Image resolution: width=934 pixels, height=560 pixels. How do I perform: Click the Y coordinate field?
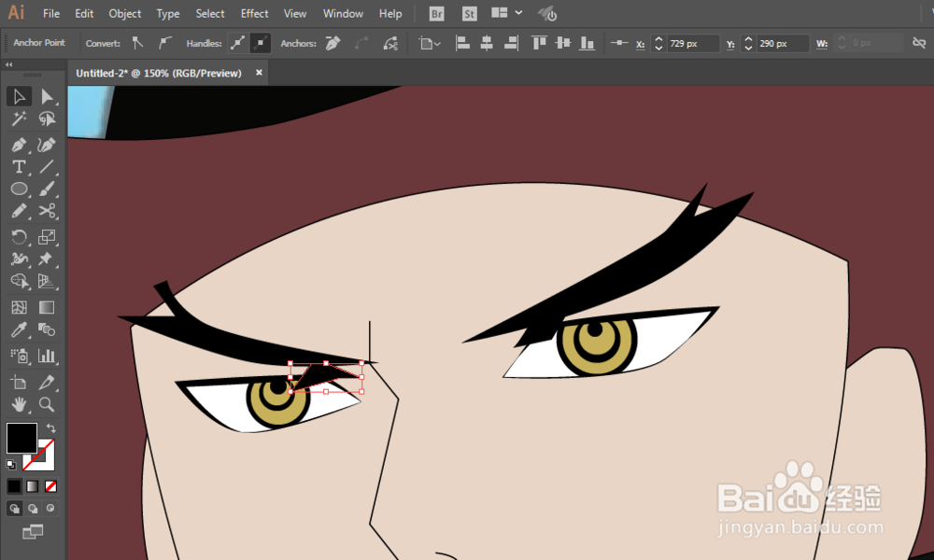point(782,44)
